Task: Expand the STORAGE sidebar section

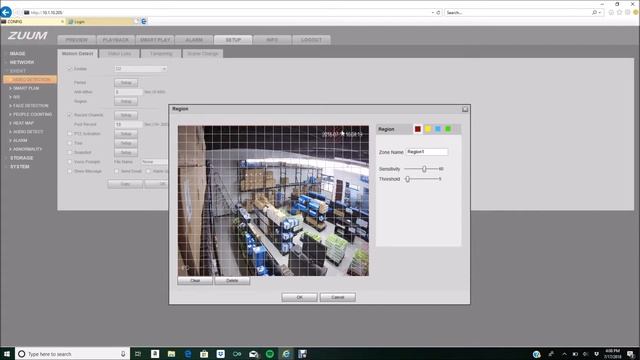Action: [22, 158]
